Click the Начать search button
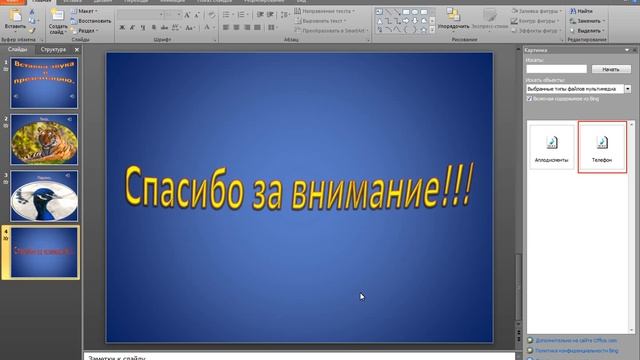Image resolution: width=640 pixels, height=360 pixels. pos(611,69)
